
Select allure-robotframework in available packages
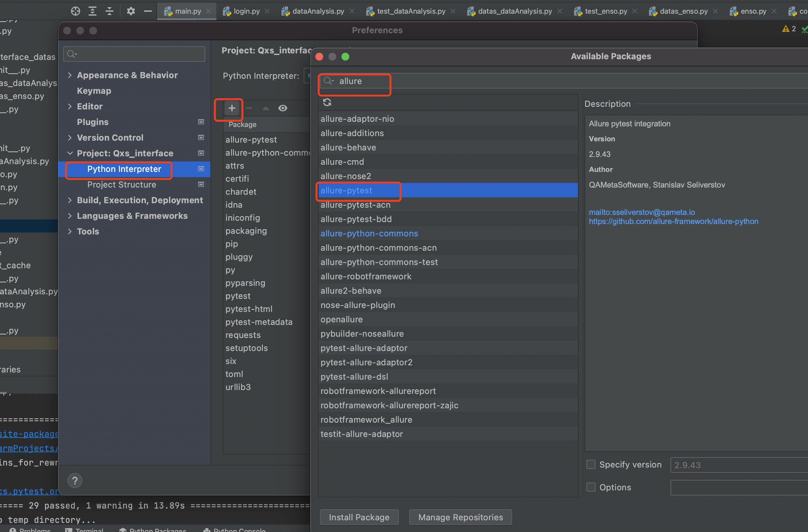[x=448, y=276]
